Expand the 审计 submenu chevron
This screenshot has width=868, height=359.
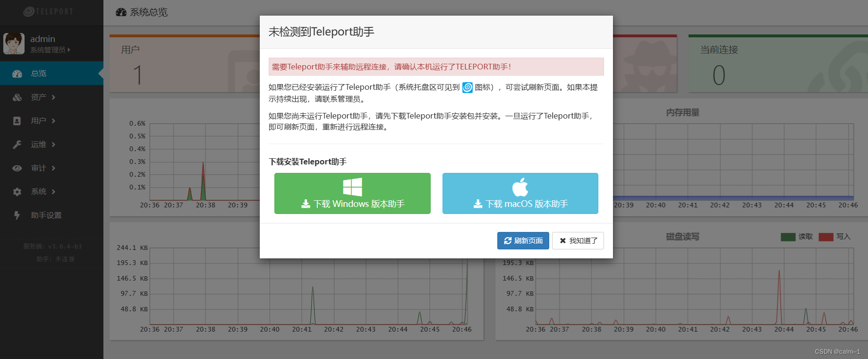53,168
